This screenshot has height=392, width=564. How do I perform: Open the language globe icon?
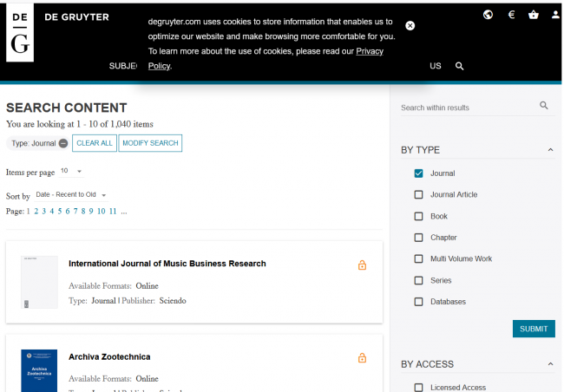click(488, 15)
